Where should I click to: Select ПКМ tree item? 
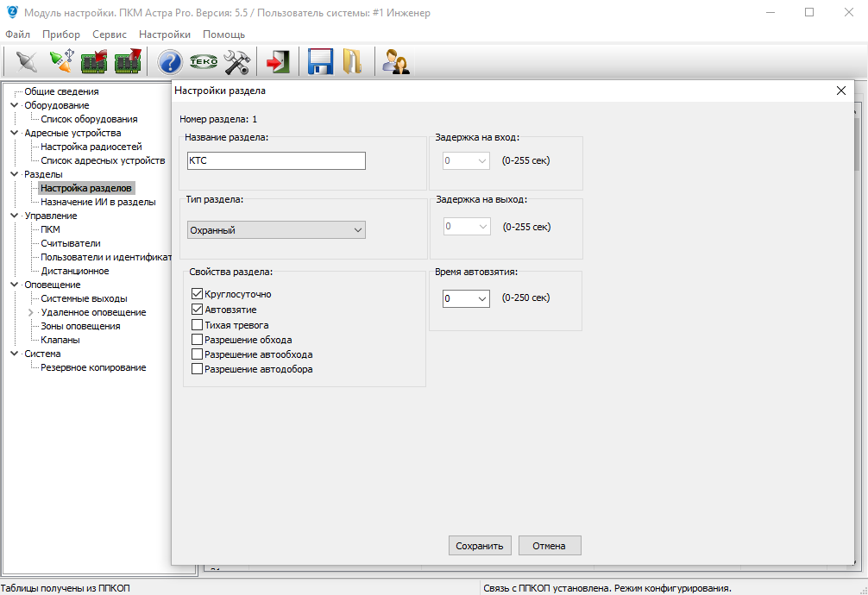click(50, 229)
